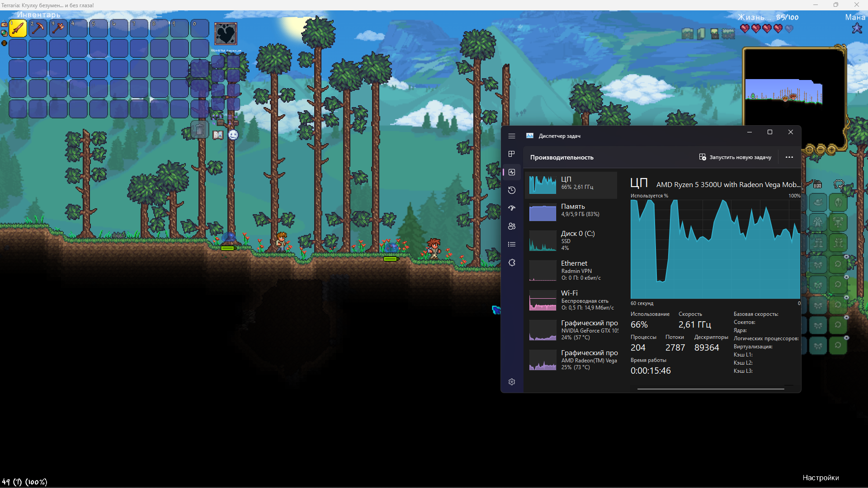Click the horizontal scrollbar under CPU details
868x488 pixels.
click(710, 389)
